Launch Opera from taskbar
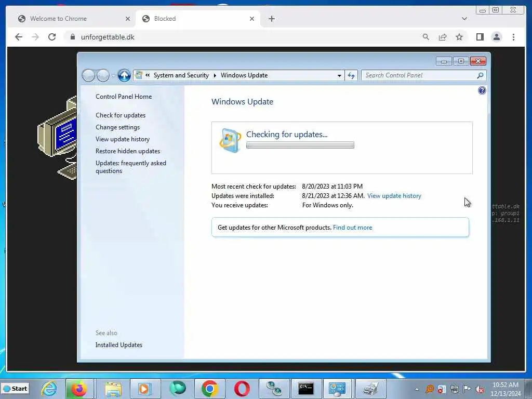The image size is (532, 399). [242, 389]
